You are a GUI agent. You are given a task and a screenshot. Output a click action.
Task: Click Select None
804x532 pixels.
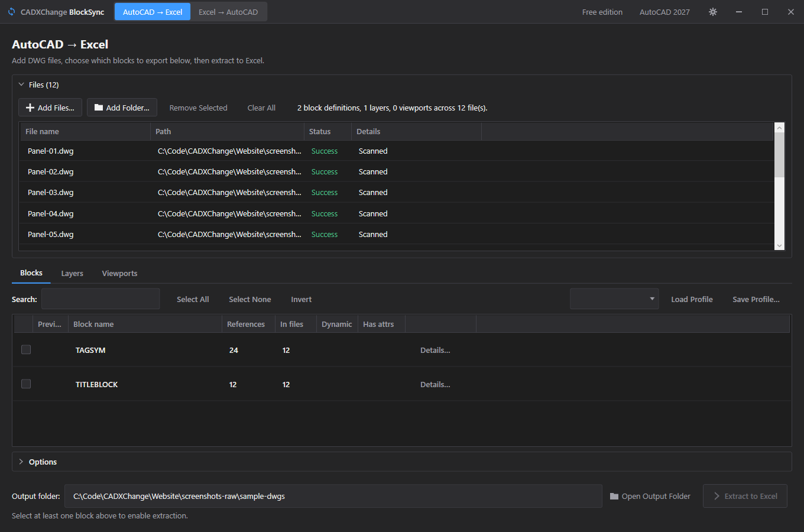pyautogui.click(x=250, y=299)
